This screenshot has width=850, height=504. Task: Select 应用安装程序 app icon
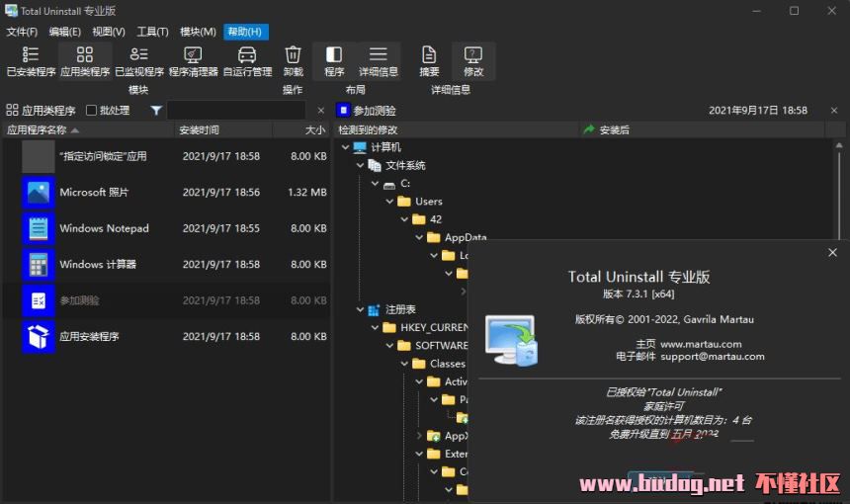coord(38,337)
